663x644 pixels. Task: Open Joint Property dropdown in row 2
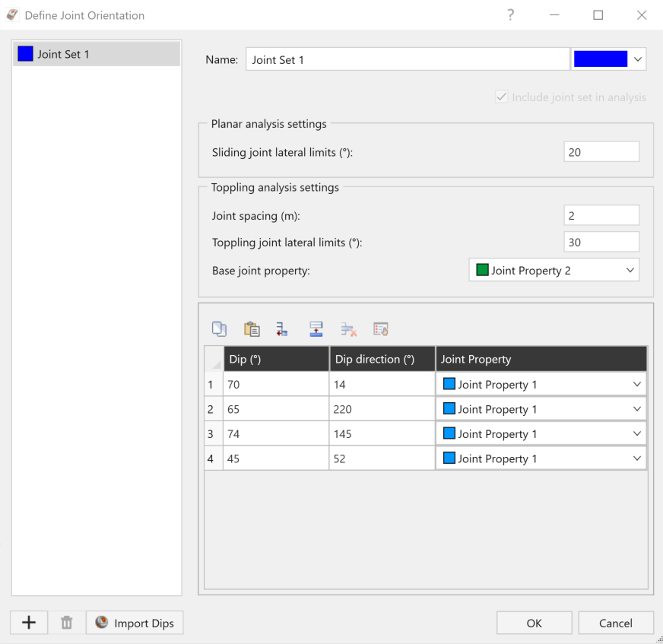tap(541, 409)
